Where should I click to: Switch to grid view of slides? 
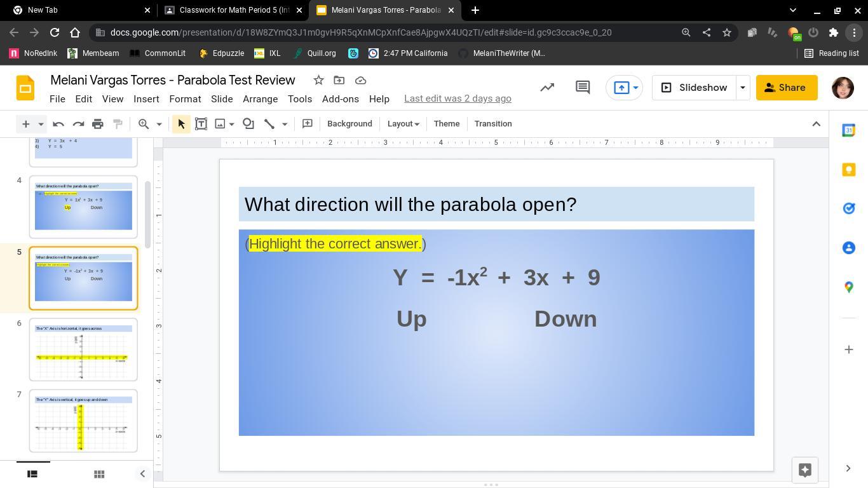[x=98, y=474]
